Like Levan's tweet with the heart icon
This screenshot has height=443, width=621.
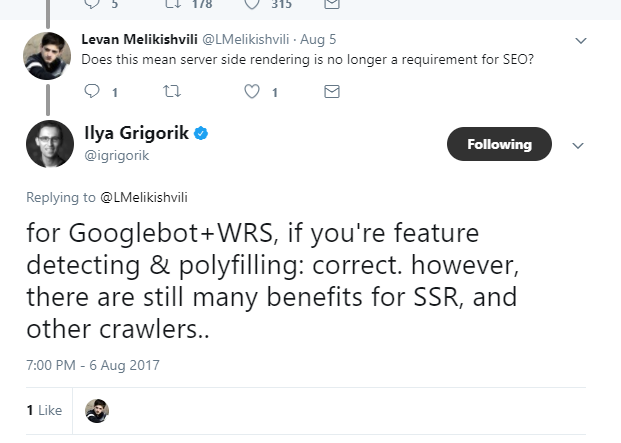click(x=253, y=91)
